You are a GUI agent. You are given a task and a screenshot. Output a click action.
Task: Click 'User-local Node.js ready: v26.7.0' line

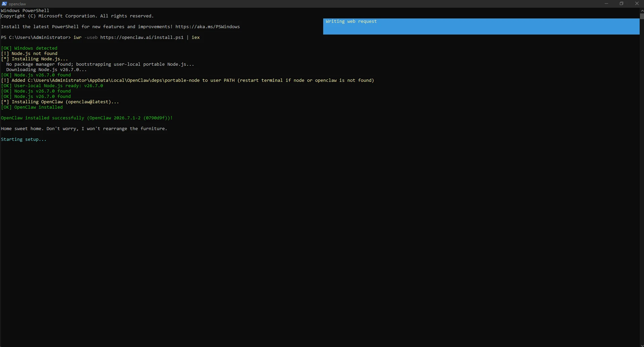(52, 86)
